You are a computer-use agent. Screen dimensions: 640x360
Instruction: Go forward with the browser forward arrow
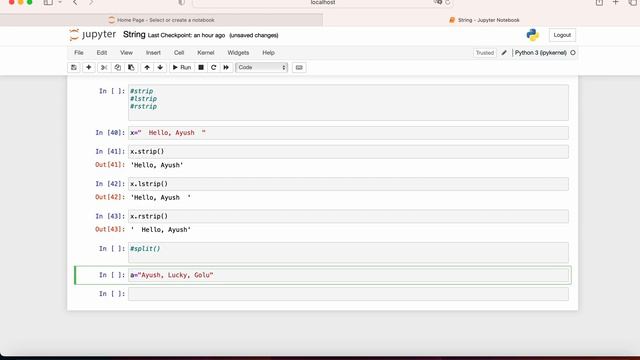[91, 2]
